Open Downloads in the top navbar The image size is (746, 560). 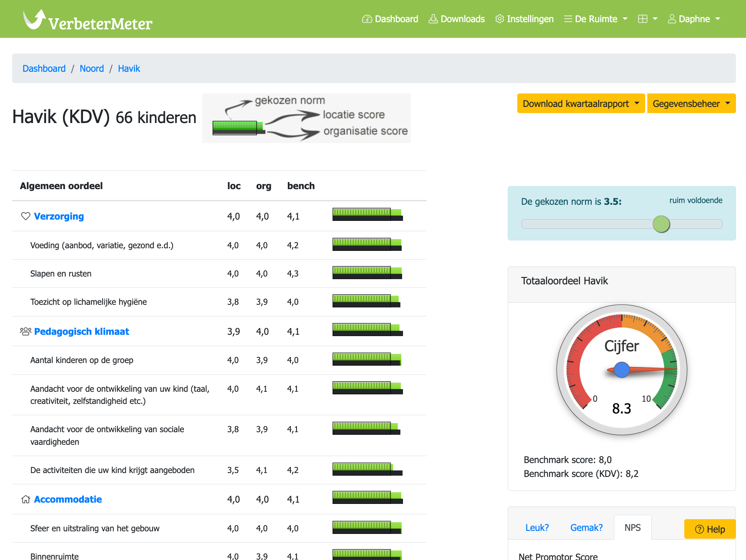click(x=456, y=19)
